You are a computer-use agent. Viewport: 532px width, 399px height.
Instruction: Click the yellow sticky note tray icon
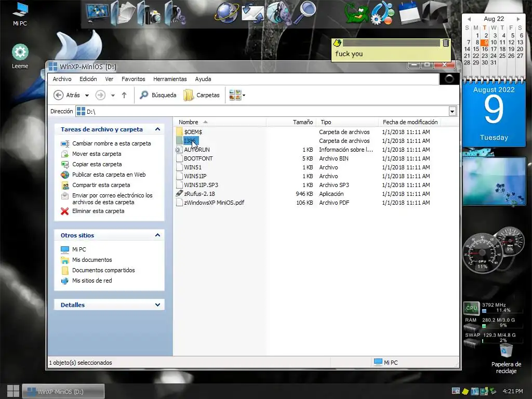coord(465,392)
